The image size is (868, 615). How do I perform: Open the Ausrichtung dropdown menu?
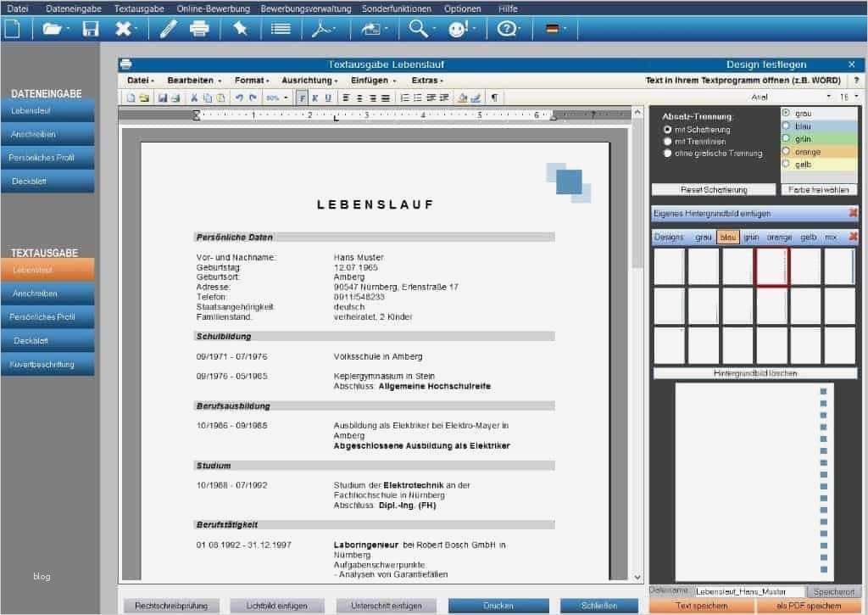tap(309, 81)
